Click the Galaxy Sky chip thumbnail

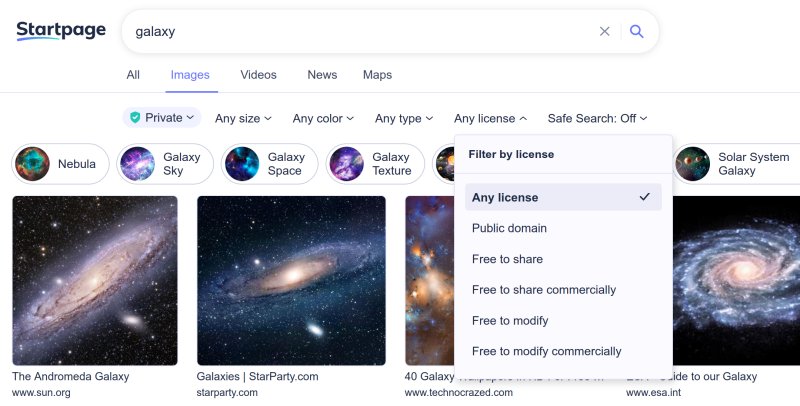[137, 164]
